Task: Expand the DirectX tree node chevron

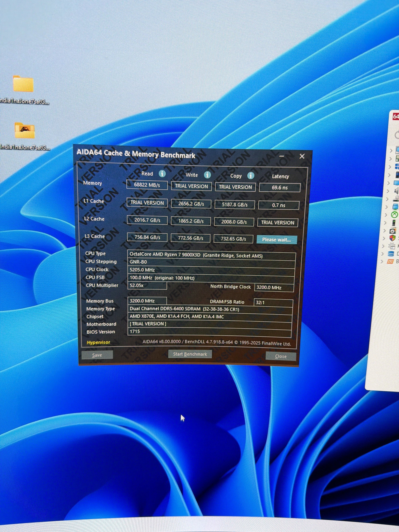Action: point(386,215)
